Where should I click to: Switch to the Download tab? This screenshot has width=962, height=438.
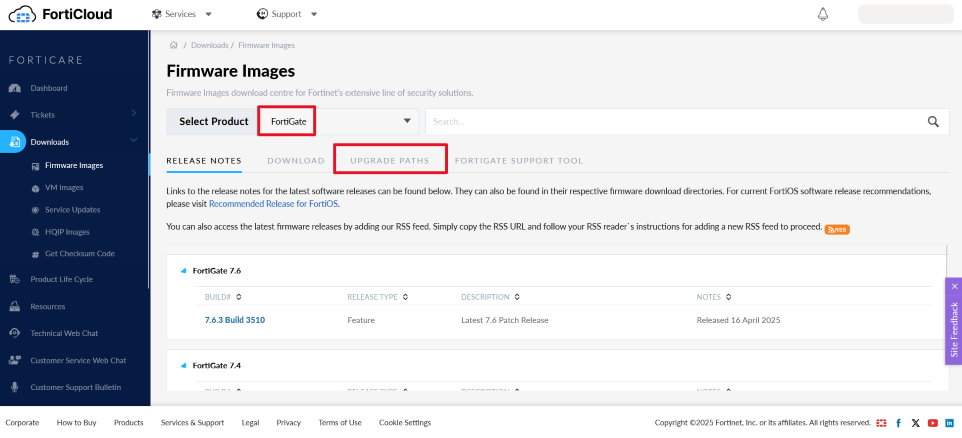coord(295,161)
